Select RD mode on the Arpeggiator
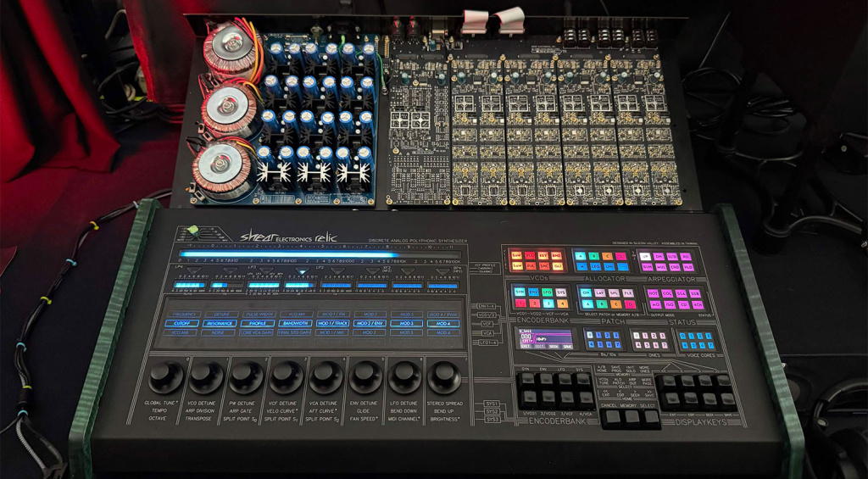 685,256
